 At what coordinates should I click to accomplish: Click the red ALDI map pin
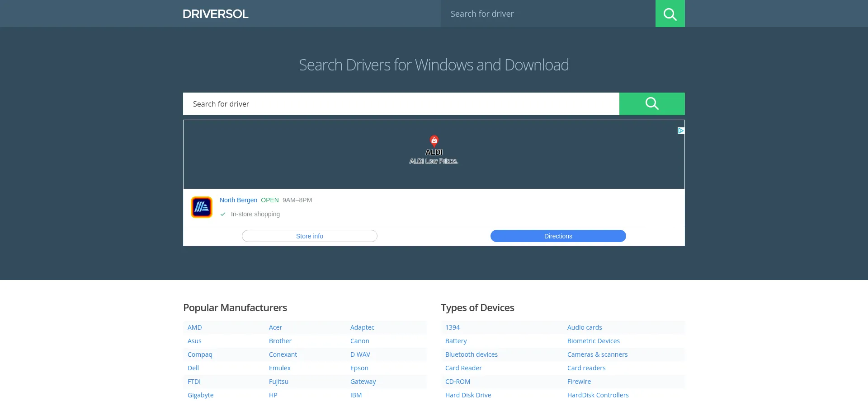click(x=434, y=141)
